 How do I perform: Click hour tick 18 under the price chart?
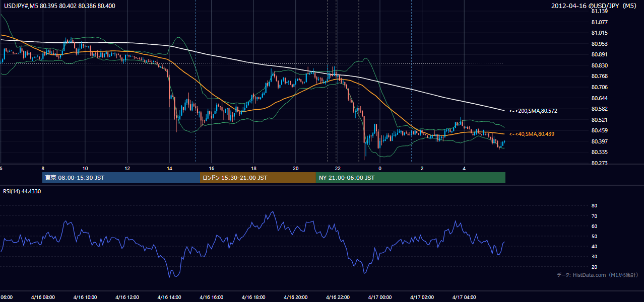click(x=253, y=168)
